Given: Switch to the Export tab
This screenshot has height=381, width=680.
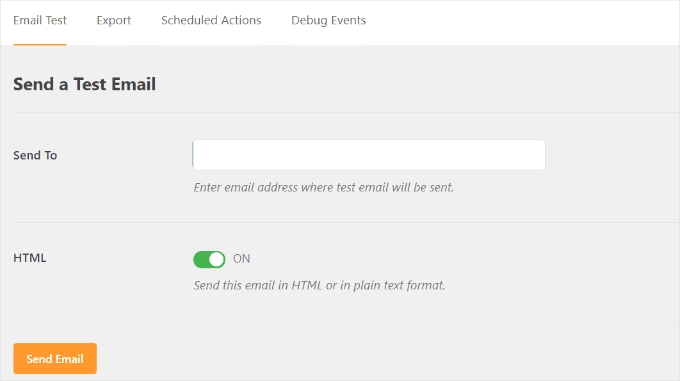Looking at the screenshot, I should (x=114, y=20).
